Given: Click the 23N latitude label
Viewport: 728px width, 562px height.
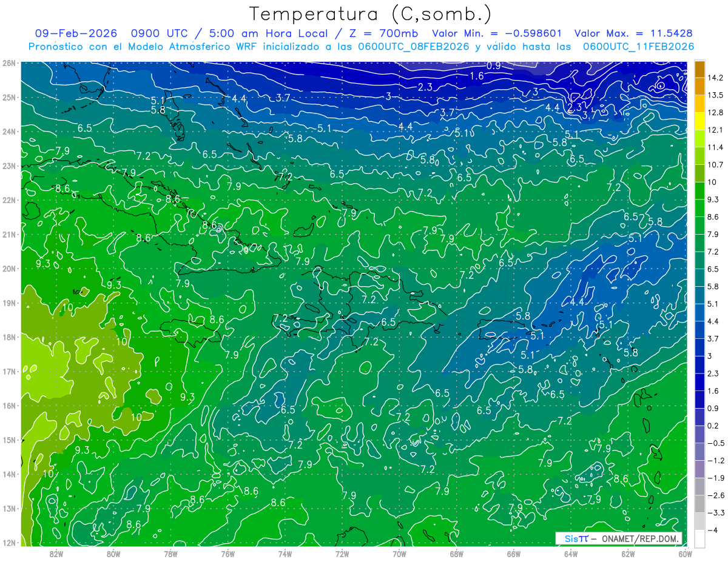Looking at the screenshot, I should [x=9, y=166].
